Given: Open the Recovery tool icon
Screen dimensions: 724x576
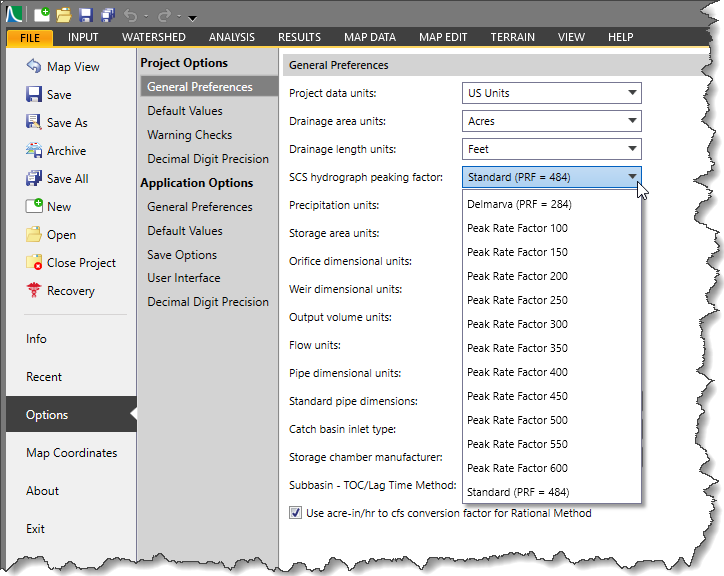Looking at the screenshot, I should point(33,291).
